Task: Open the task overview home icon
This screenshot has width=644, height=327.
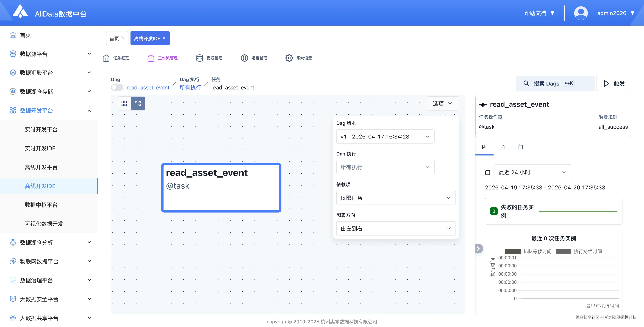Action: pos(106,58)
